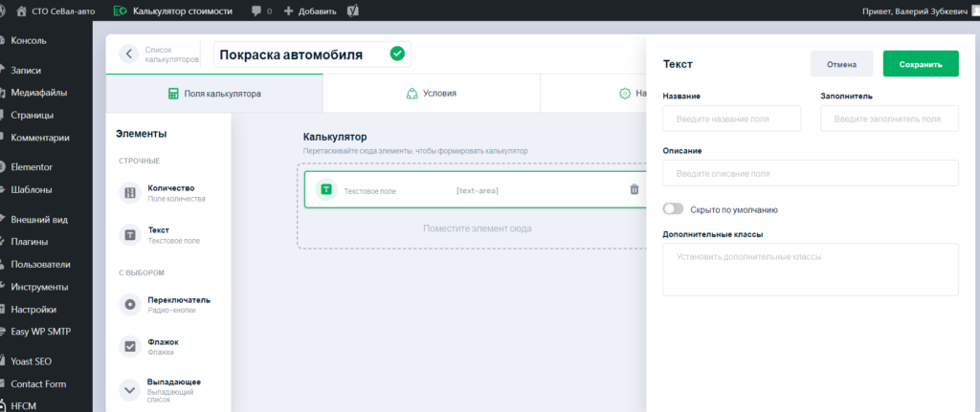The width and height of the screenshot is (980, 412).
Task: Open Калькулятор стоимости in the admin bar
Action: point(173,11)
